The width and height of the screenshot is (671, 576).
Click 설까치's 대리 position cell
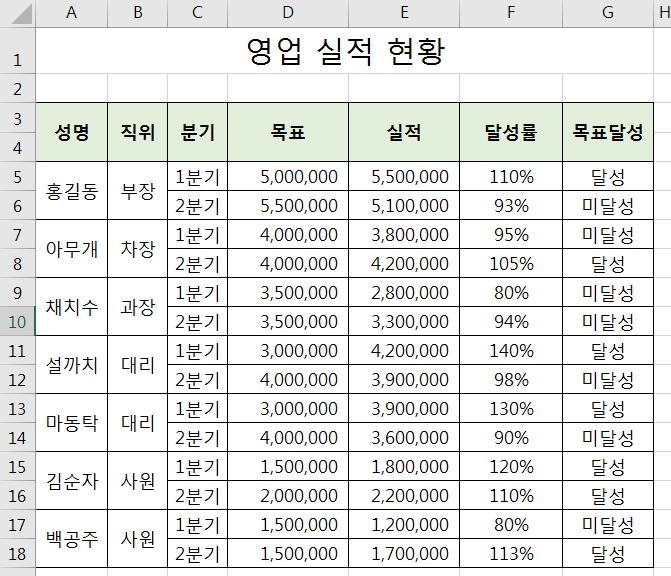(137, 365)
